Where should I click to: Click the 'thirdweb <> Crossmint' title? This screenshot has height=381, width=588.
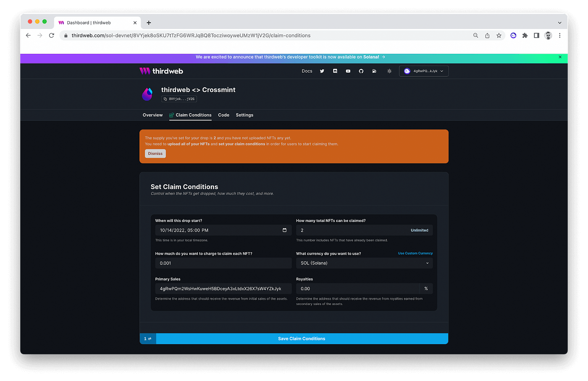pyautogui.click(x=198, y=90)
